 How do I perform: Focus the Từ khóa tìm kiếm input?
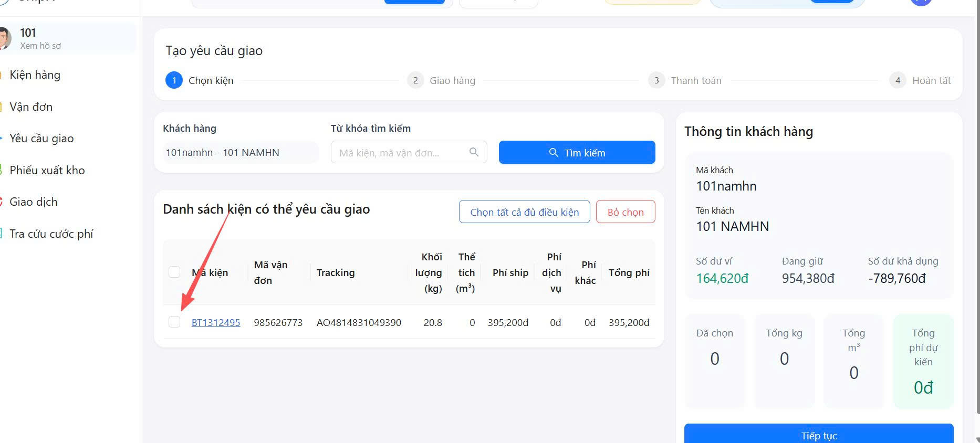(409, 152)
